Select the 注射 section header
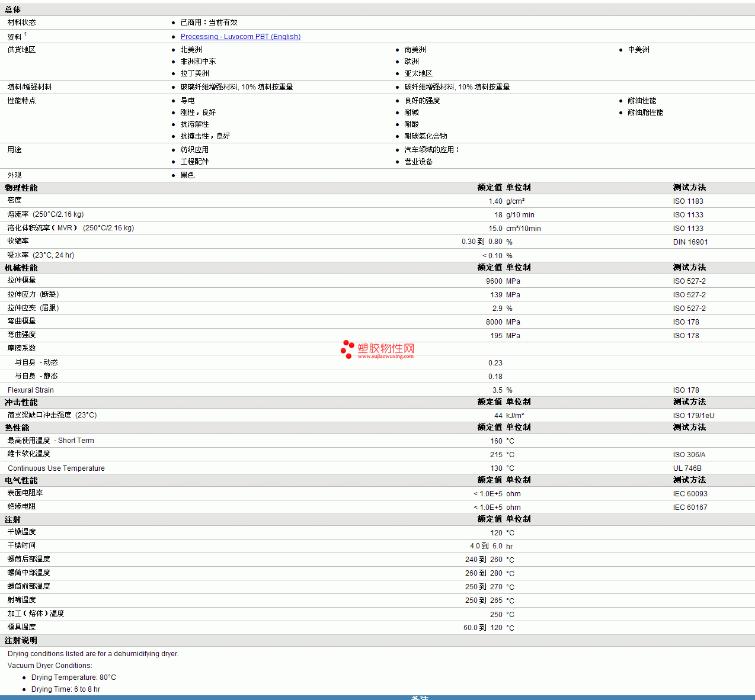Image resolution: width=755 pixels, height=700 pixels. (12, 519)
